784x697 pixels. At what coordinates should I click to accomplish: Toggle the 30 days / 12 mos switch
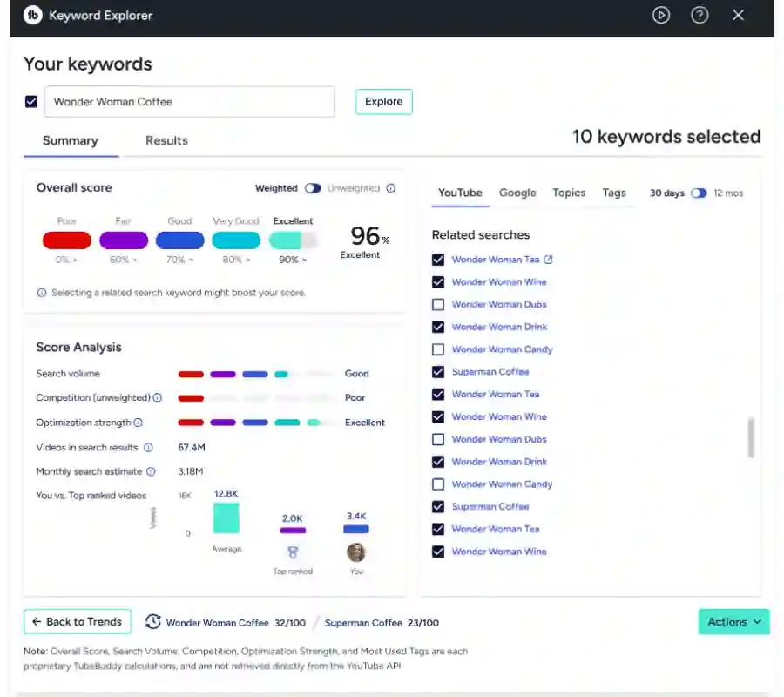pos(699,193)
